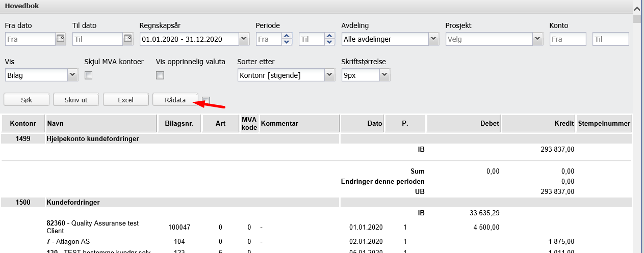Enable Vis opprinnelig valuta checkbox
The width and height of the screenshot is (644, 253).
(160, 75)
